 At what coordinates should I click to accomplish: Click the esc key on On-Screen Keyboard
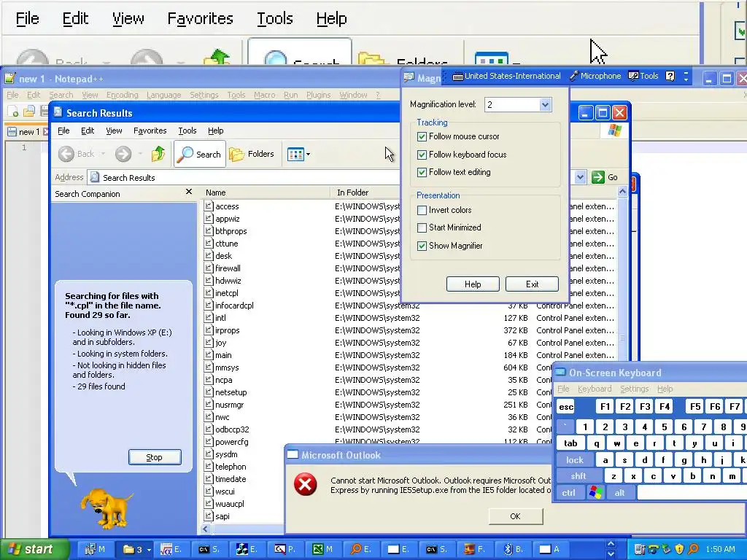point(566,407)
